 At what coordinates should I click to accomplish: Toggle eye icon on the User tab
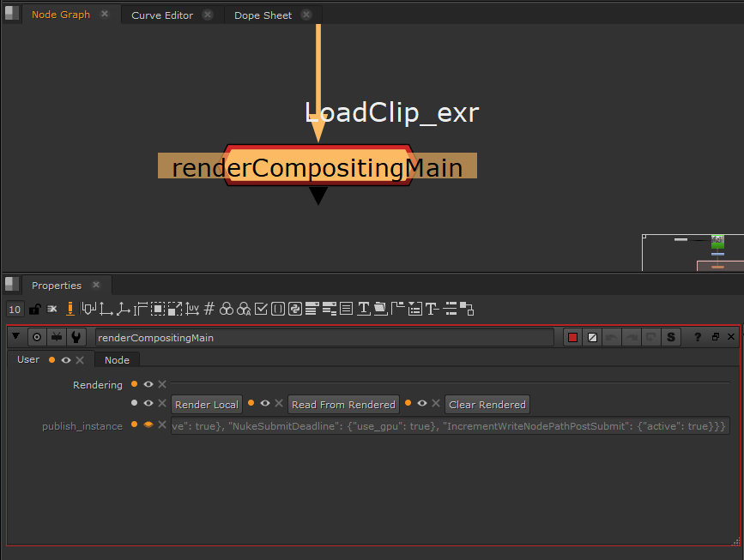click(66, 360)
